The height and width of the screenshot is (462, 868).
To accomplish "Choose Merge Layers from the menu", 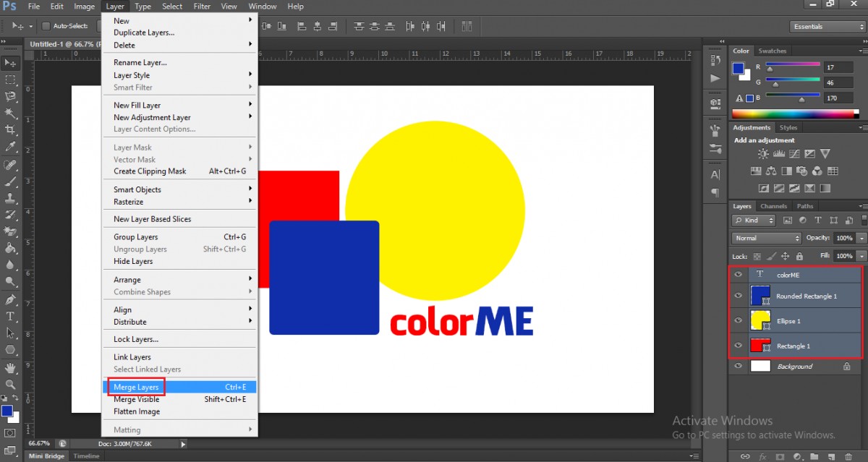I will click(136, 388).
